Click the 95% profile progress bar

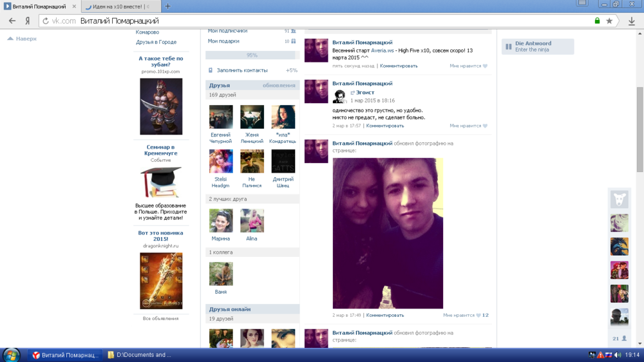tap(252, 55)
